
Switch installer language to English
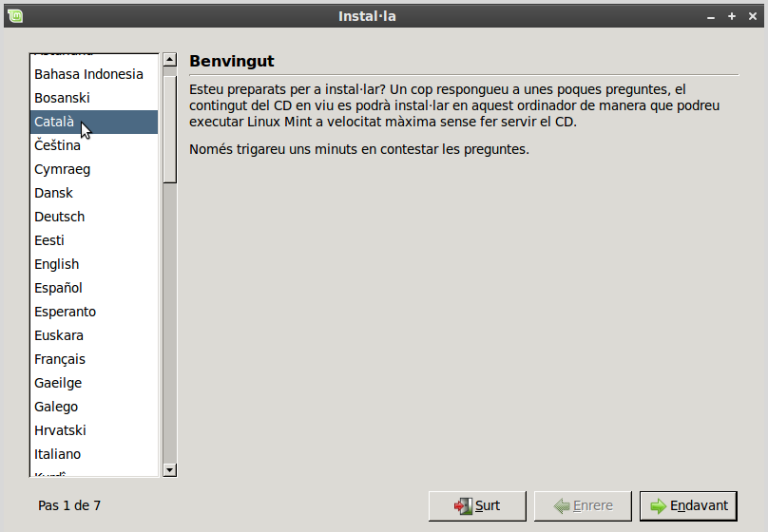point(94,264)
